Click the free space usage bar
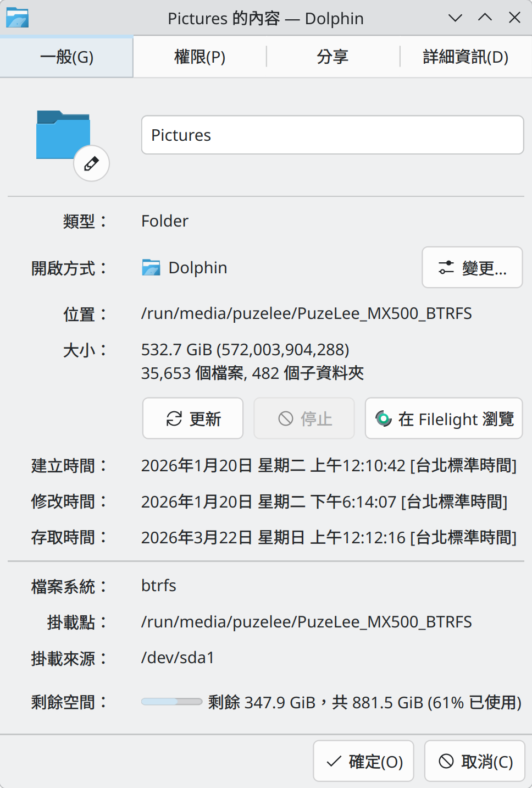 171,702
